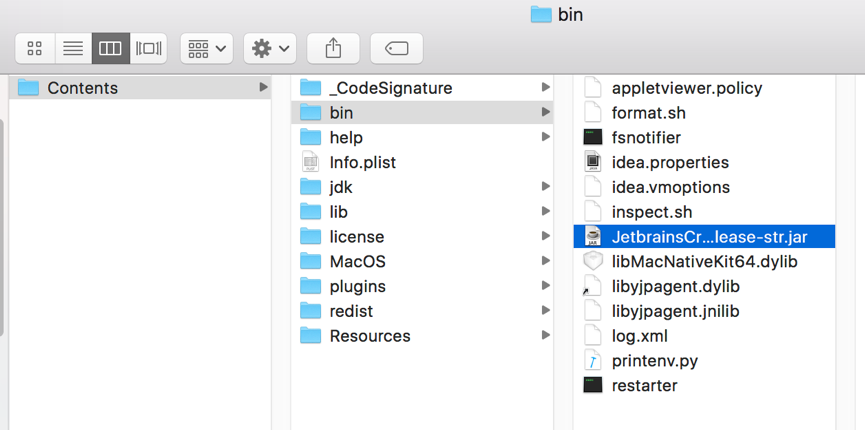Image resolution: width=865 pixels, height=430 pixels.
Task: Click the Resources folder icon
Action: [311, 336]
